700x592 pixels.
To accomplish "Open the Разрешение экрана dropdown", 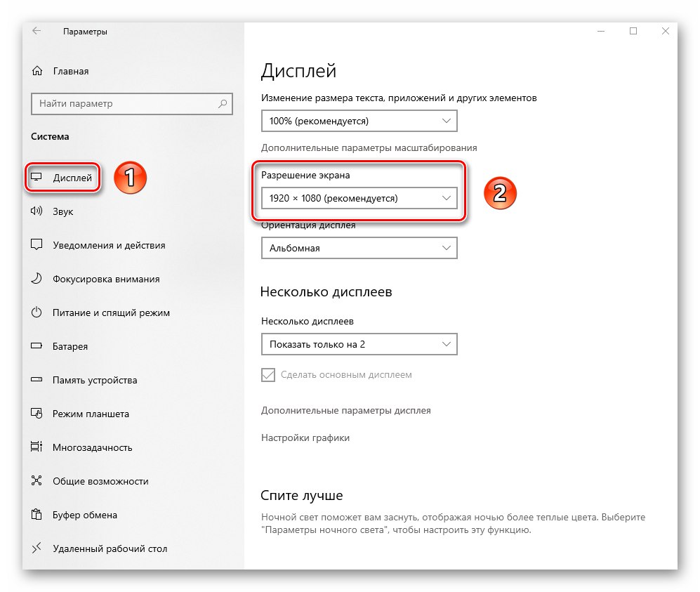I will click(359, 198).
